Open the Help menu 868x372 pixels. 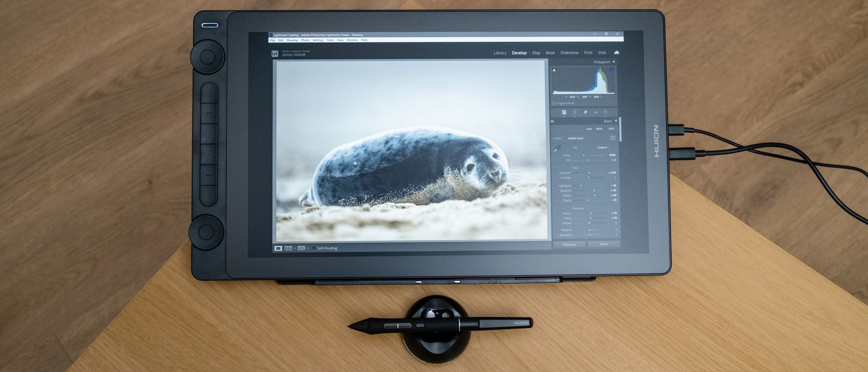coord(364,40)
